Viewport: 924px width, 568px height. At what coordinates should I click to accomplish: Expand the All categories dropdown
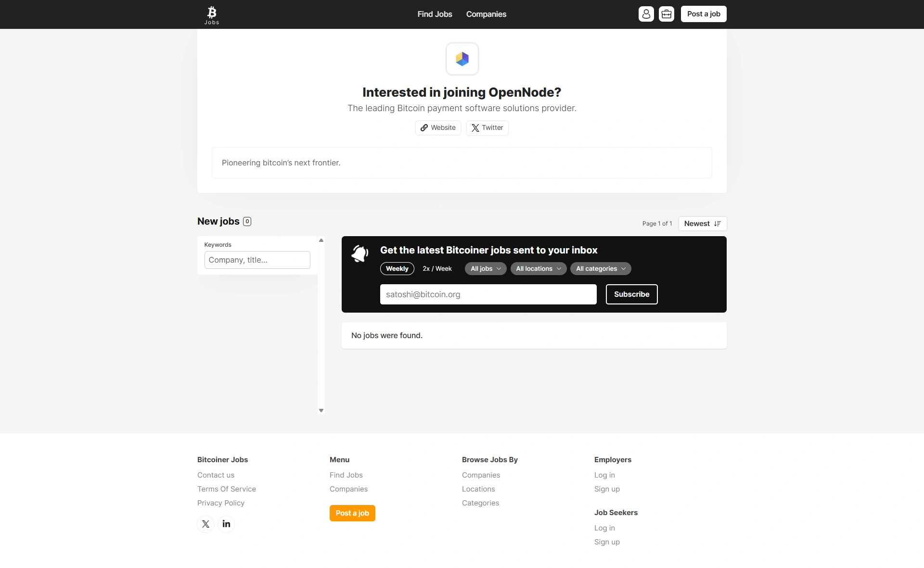[x=601, y=269]
